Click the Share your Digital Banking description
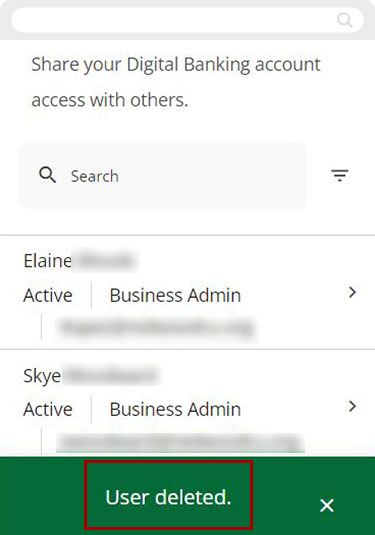375x535 pixels. [176, 82]
